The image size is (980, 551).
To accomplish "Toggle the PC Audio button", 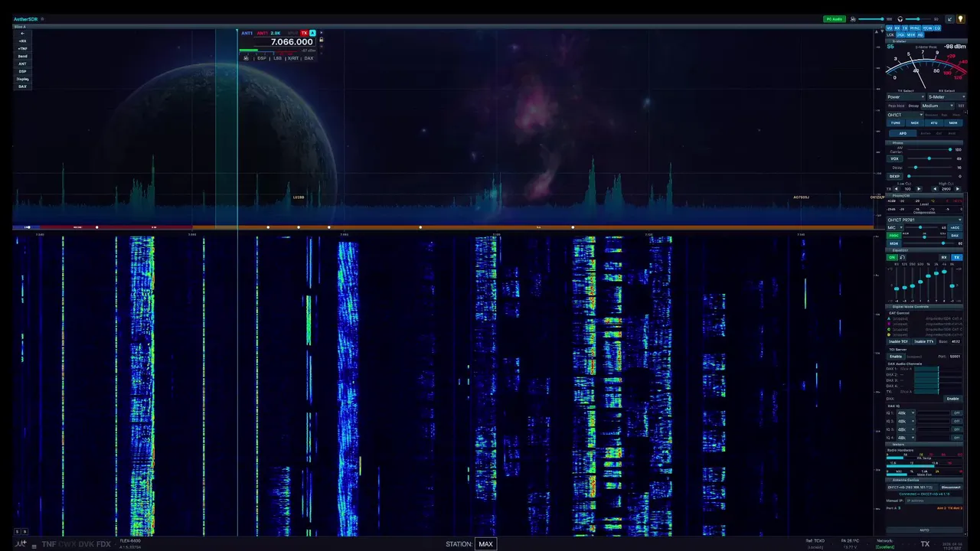I will [835, 19].
